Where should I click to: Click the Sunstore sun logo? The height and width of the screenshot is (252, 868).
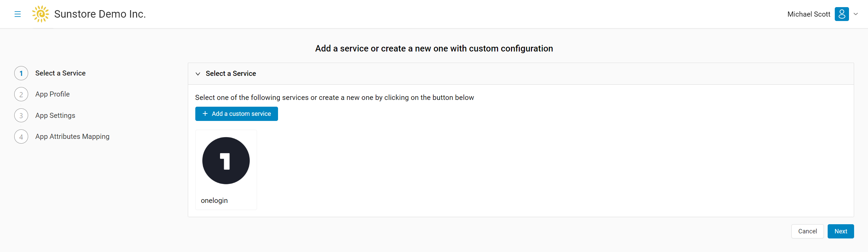coord(40,14)
